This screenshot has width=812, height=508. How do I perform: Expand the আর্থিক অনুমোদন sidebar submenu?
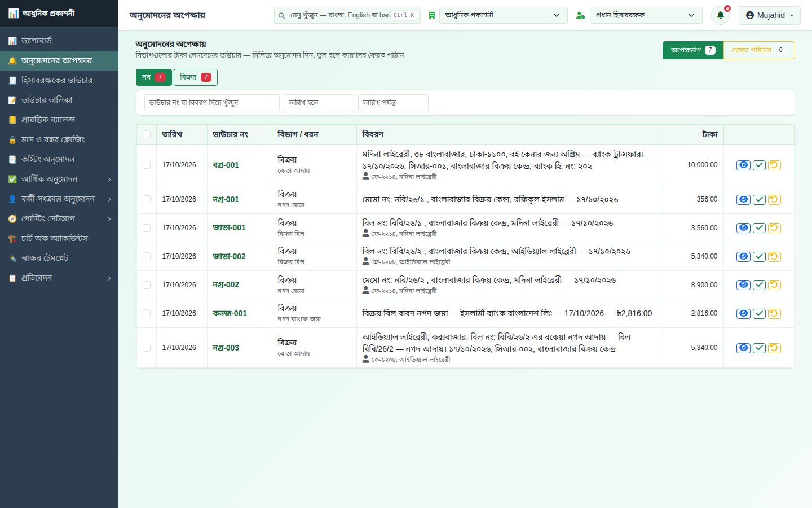tap(59, 179)
